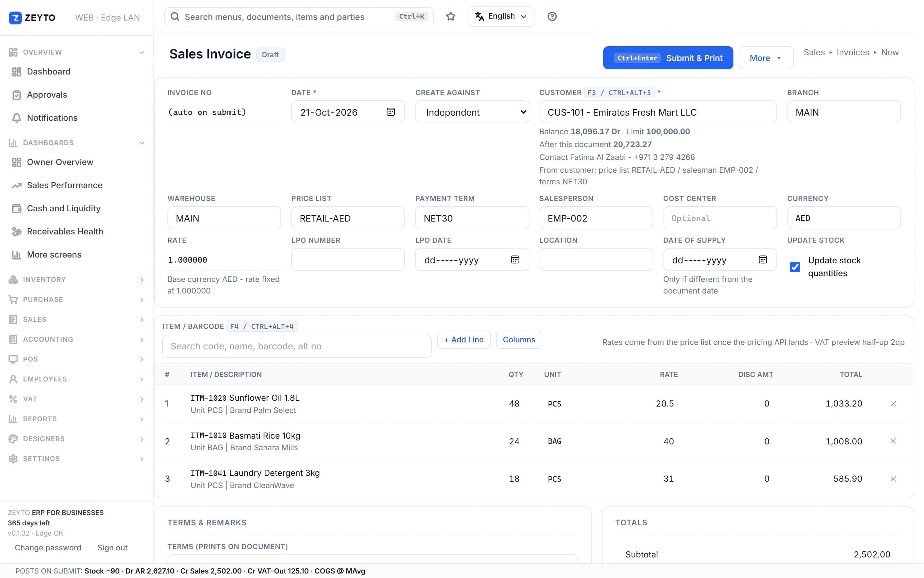Click the search magnifier icon
This screenshot has height=578, width=924.
175,16
